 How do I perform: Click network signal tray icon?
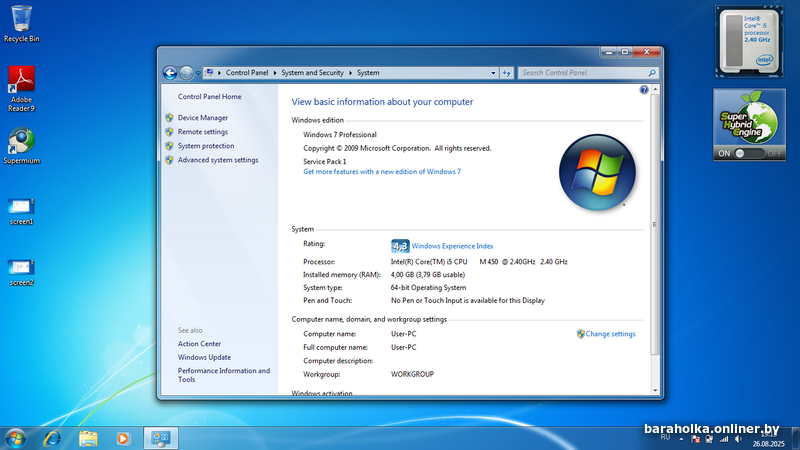pos(723,439)
